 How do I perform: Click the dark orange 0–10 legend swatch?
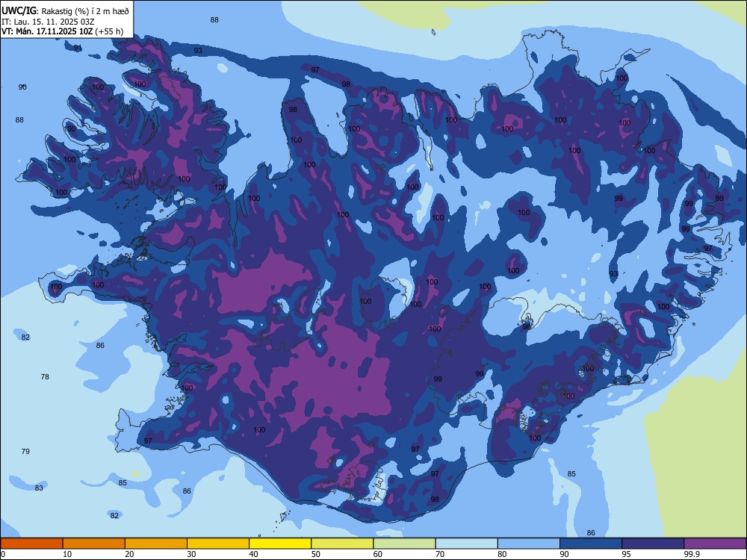pyautogui.click(x=31, y=544)
